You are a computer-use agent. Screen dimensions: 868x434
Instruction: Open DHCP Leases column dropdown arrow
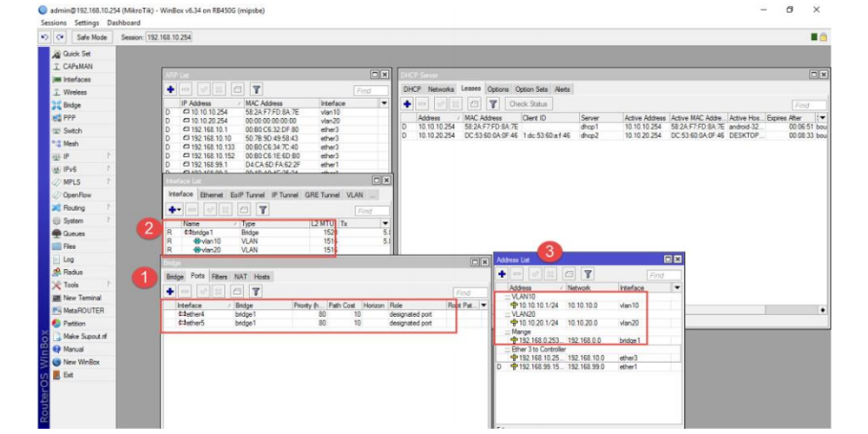tap(823, 118)
